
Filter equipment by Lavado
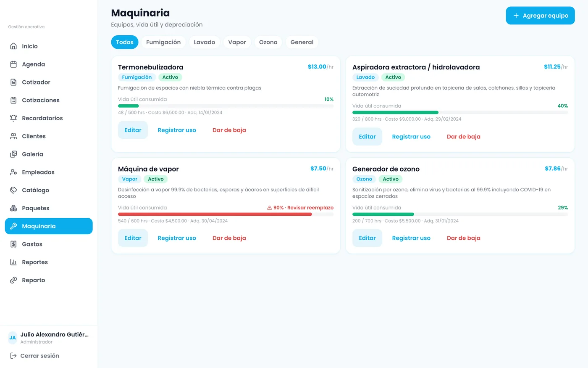[205, 42]
